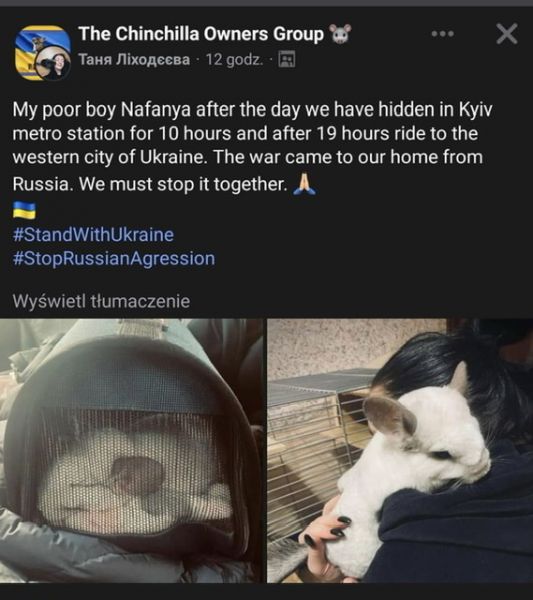533x600 pixels.
Task: Click the praying hands emoji
Action: tap(305, 184)
